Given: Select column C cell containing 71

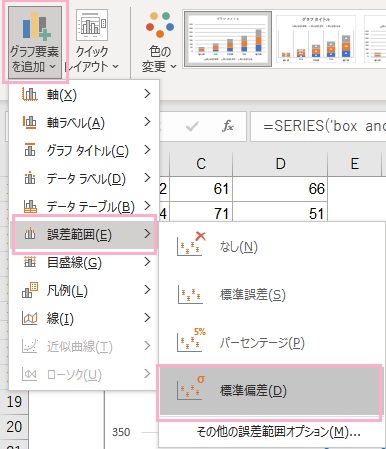Looking at the screenshot, I should pyautogui.click(x=201, y=212).
